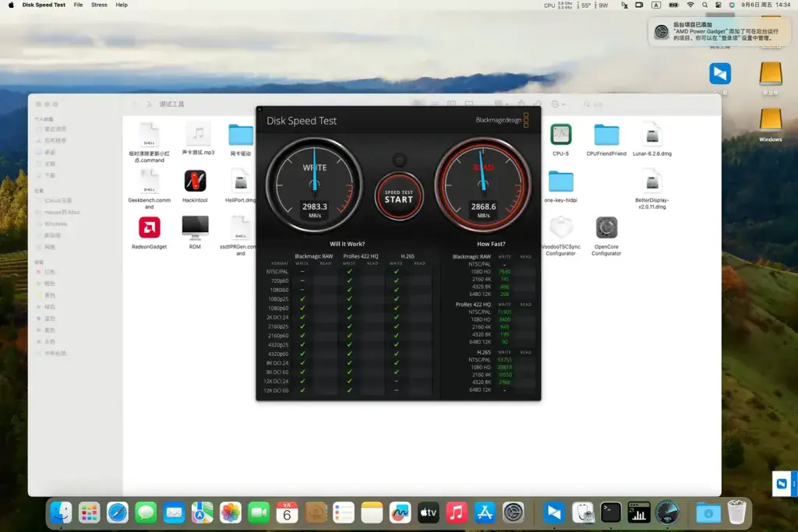Select the 声卡测试.mp3 file

pos(199,139)
